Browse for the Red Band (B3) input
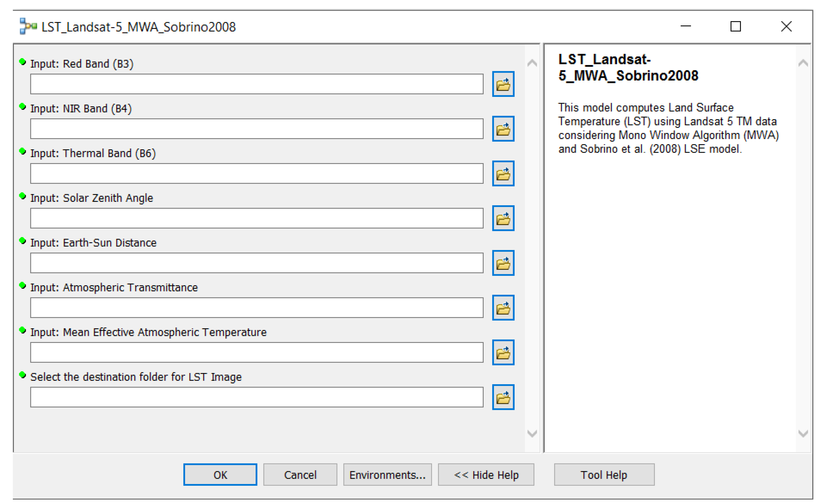 [x=503, y=84]
